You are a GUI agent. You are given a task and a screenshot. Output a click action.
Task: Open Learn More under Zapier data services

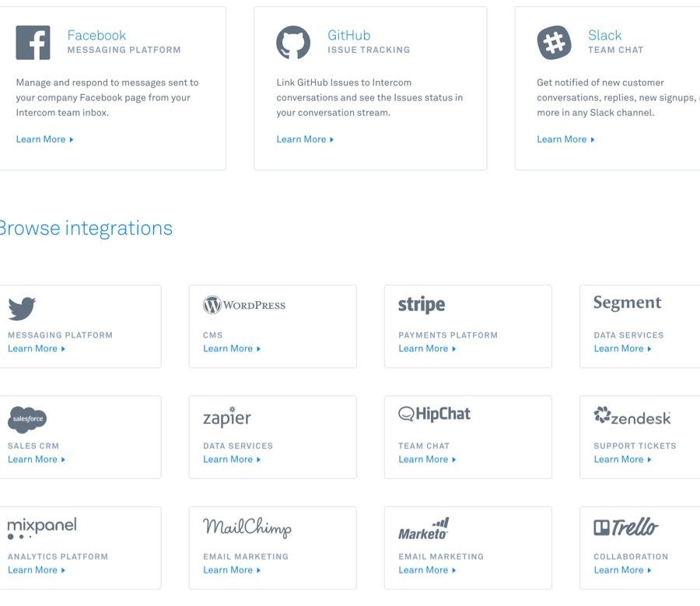pyautogui.click(x=232, y=460)
